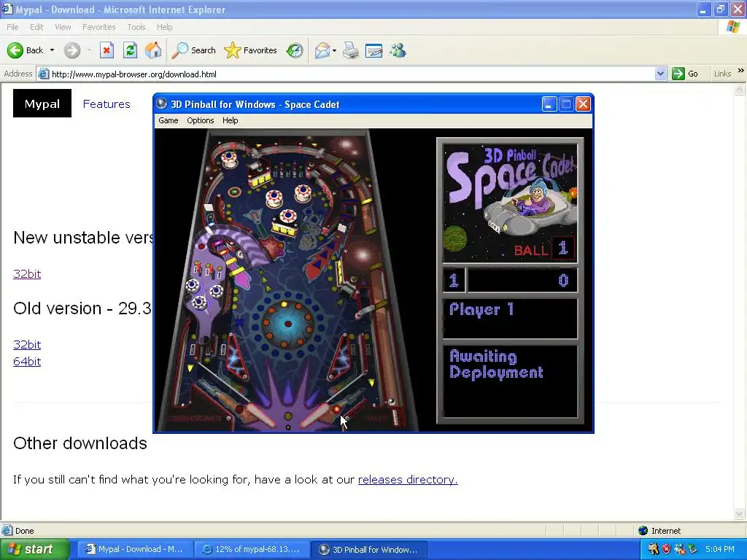This screenshot has width=747, height=560.
Task: Expand the Links toolbar chevron
Action: pos(741,71)
